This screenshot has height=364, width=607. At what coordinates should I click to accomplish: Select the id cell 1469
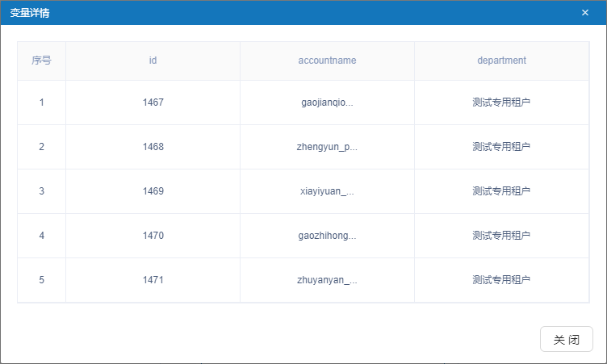tap(153, 191)
